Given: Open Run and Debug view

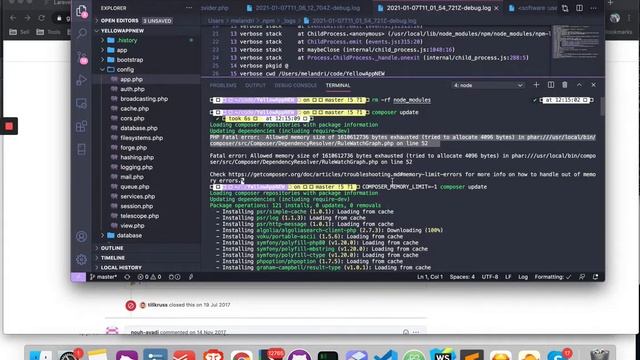Looking at the screenshot, I should [x=81, y=80].
